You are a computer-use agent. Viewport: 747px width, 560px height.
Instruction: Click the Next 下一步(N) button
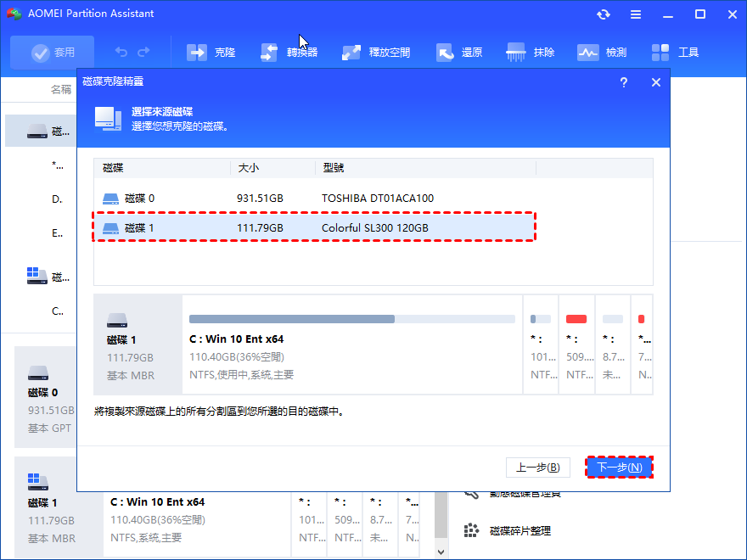coord(620,468)
